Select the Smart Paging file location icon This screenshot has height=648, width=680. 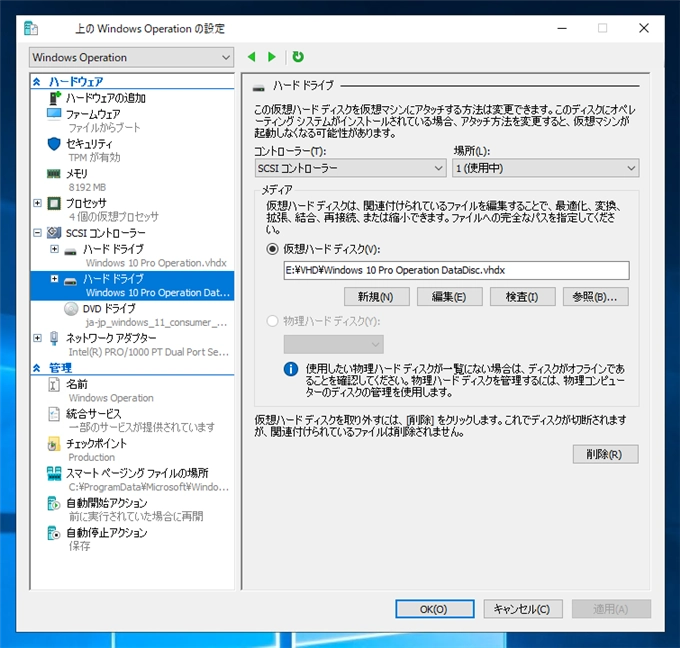[54, 474]
